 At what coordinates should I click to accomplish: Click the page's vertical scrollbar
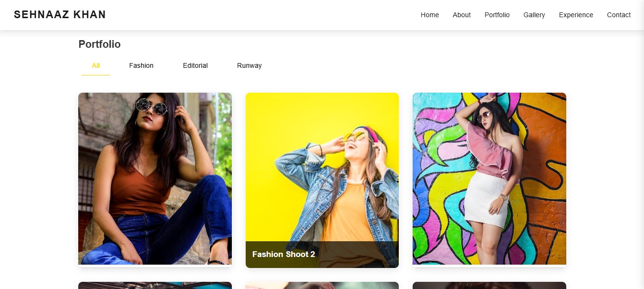641,143
